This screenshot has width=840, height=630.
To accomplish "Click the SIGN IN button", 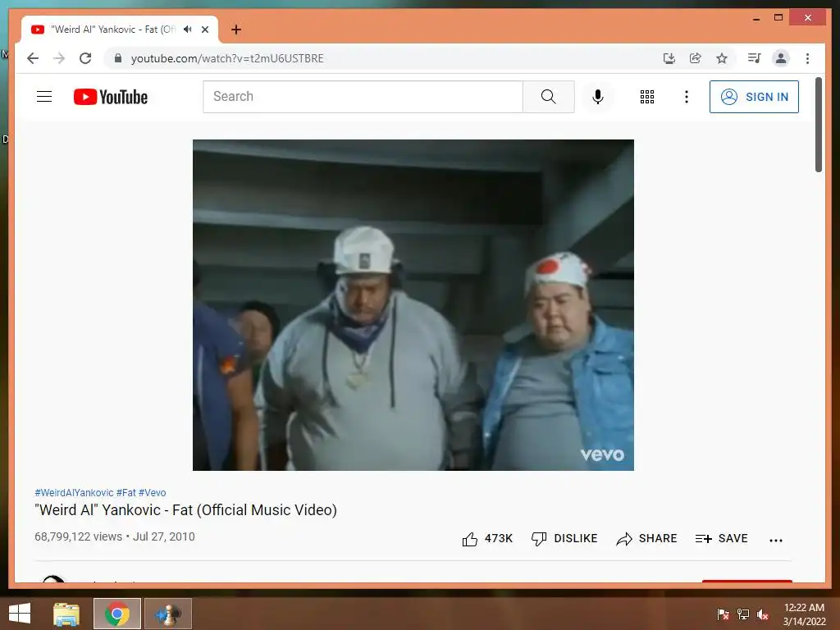I will (754, 97).
